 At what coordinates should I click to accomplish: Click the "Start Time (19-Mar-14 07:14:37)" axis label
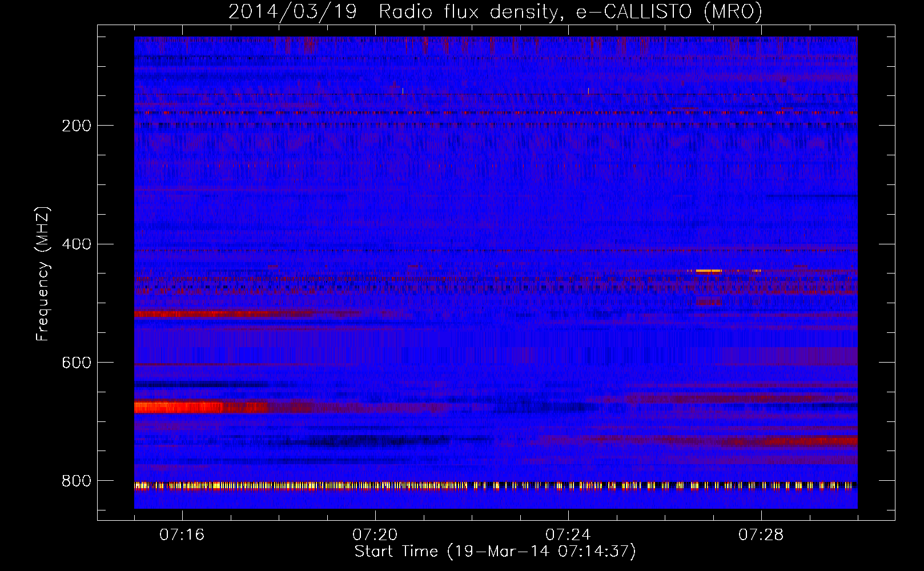pyautogui.click(x=495, y=552)
